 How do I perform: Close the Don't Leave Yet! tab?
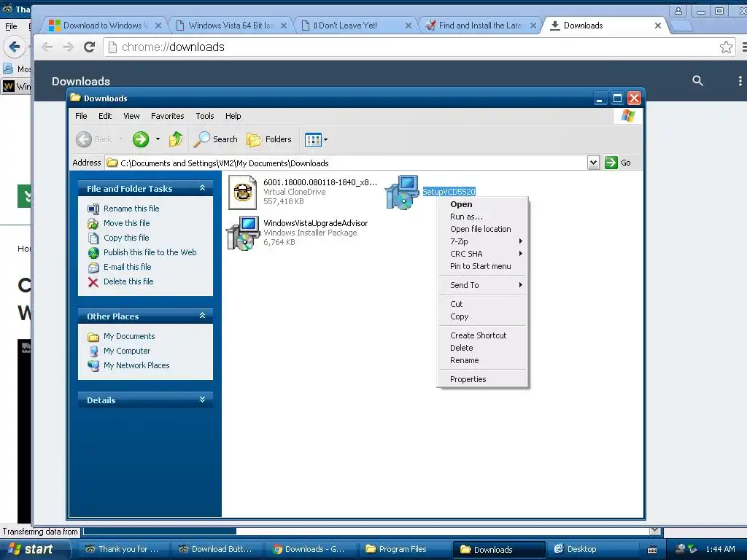tap(409, 26)
